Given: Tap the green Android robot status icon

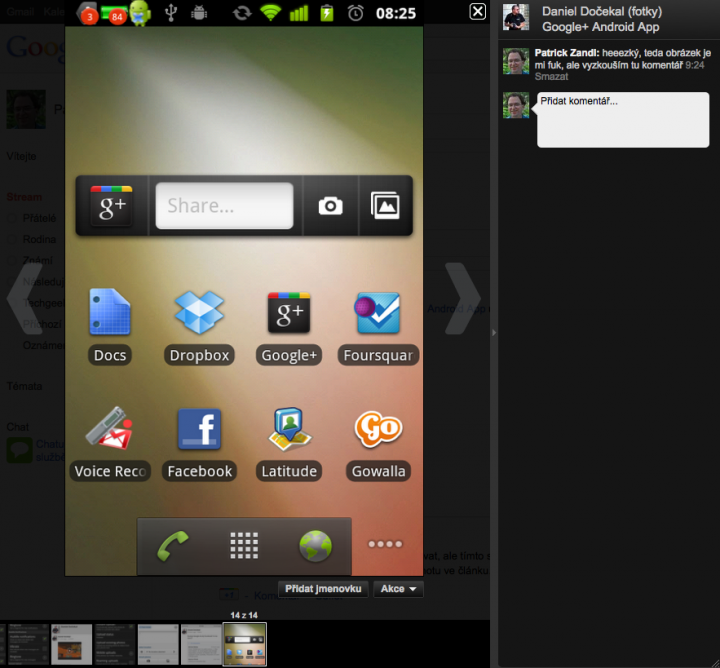Looking at the screenshot, I should (x=140, y=13).
